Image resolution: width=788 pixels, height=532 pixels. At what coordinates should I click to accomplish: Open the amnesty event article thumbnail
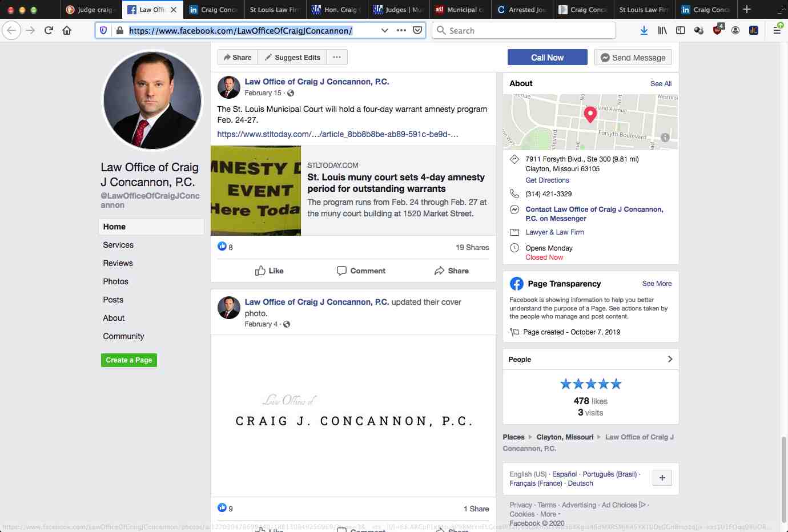256,191
